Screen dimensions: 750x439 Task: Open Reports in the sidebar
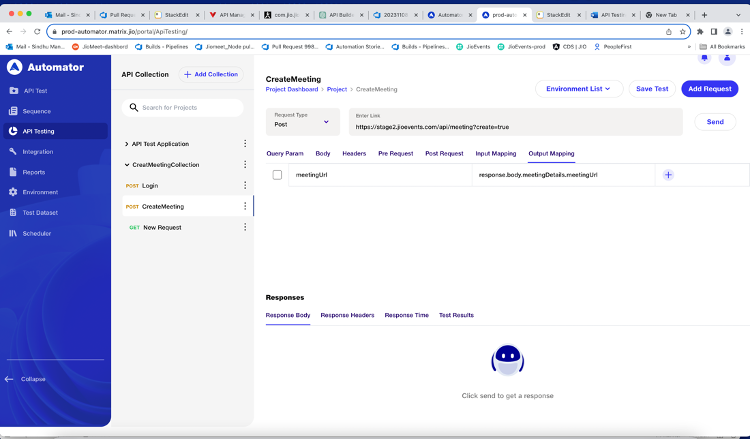tap(33, 172)
